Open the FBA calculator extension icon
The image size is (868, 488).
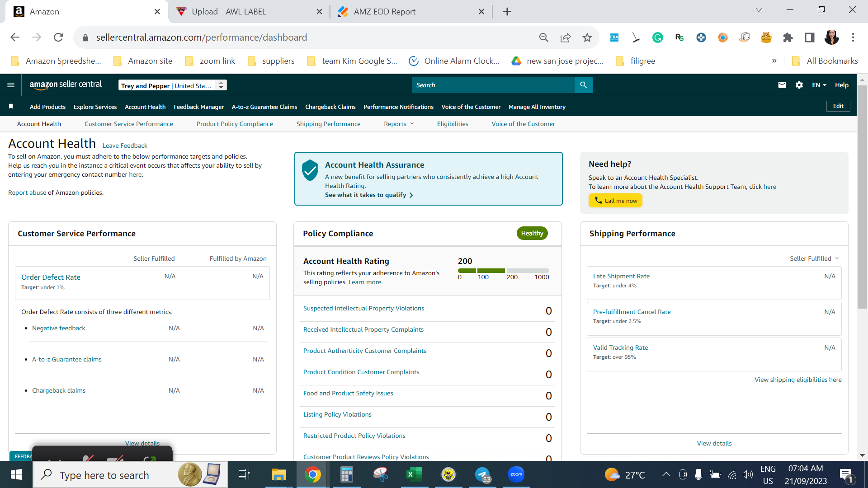pos(614,38)
